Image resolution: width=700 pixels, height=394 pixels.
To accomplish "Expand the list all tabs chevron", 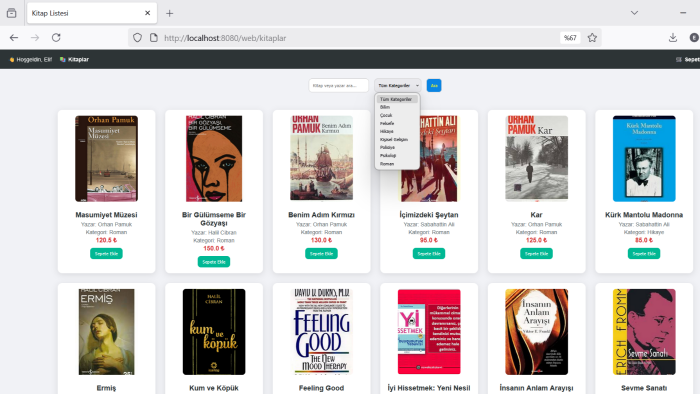I will click(634, 13).
